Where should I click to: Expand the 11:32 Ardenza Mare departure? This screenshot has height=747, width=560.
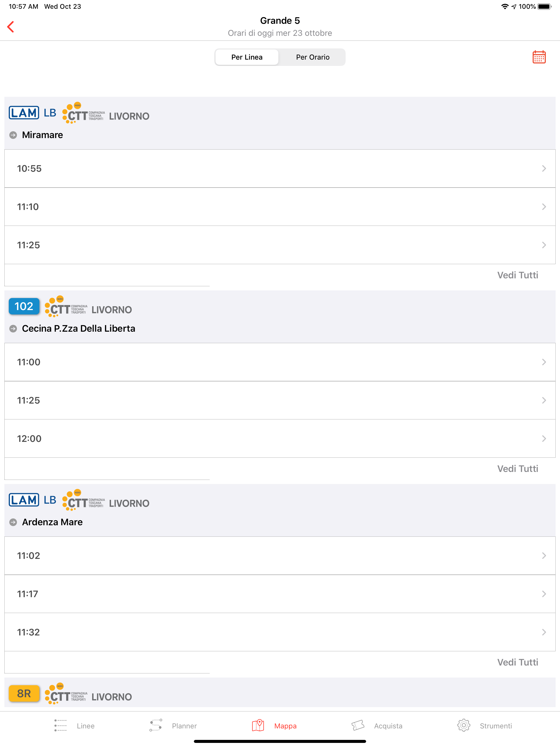coord(280,632)
